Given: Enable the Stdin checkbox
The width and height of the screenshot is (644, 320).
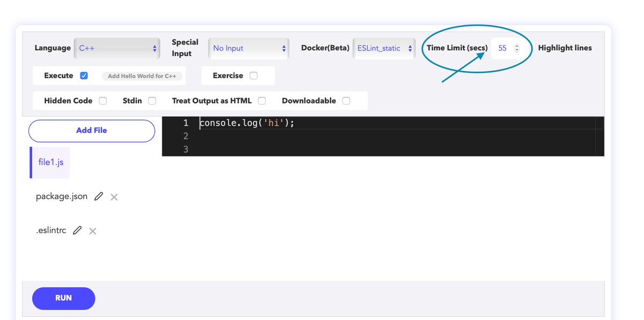Looking at the screenshot, I should [x=152, y=101].
